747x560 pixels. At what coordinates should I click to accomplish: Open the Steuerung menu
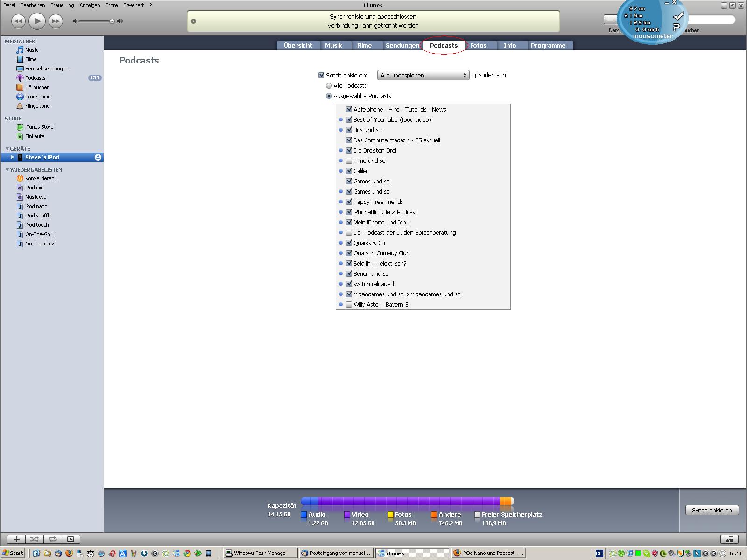click(x=62, y=5)
